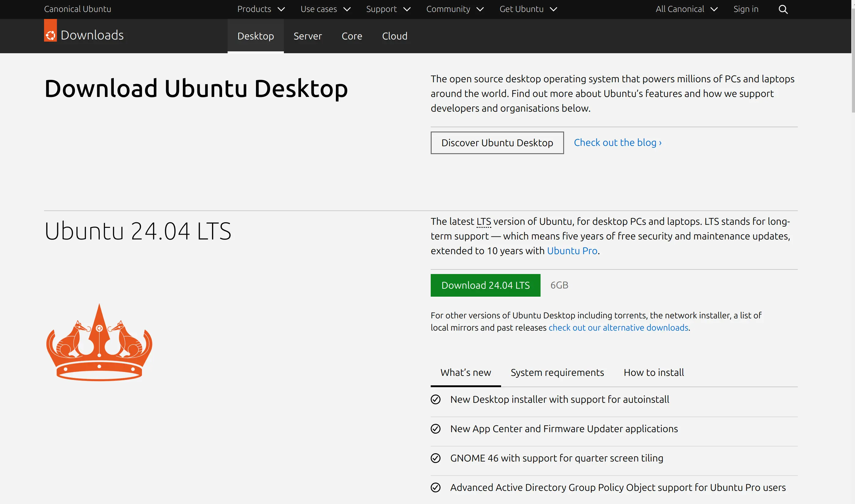Open the Community dropdown chevron
The height and width of the screenshot is (504, 855).
click(480, 9)
